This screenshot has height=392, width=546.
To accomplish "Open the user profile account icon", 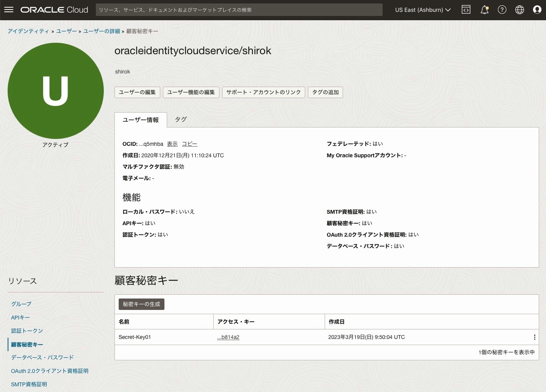I will (537, 10).
